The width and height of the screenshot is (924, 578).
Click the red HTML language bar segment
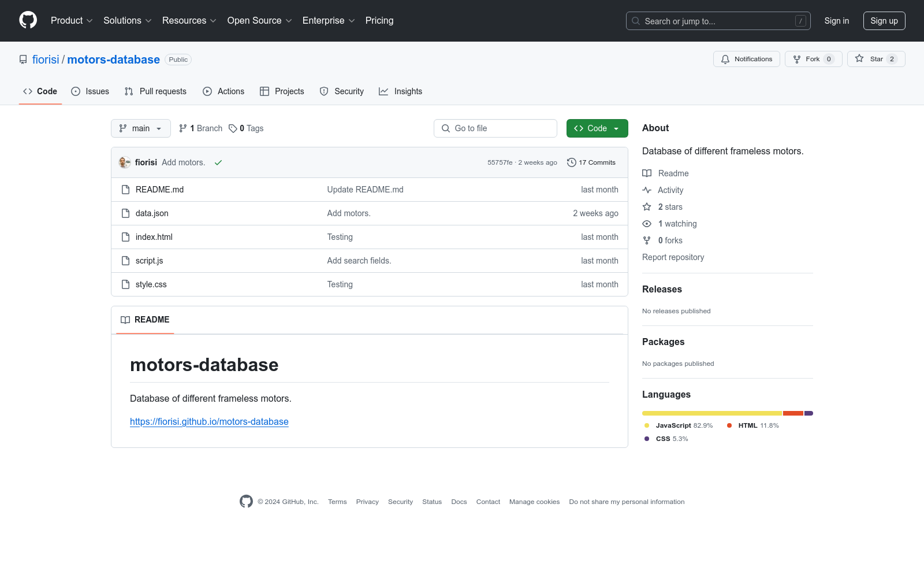(793, 413)
